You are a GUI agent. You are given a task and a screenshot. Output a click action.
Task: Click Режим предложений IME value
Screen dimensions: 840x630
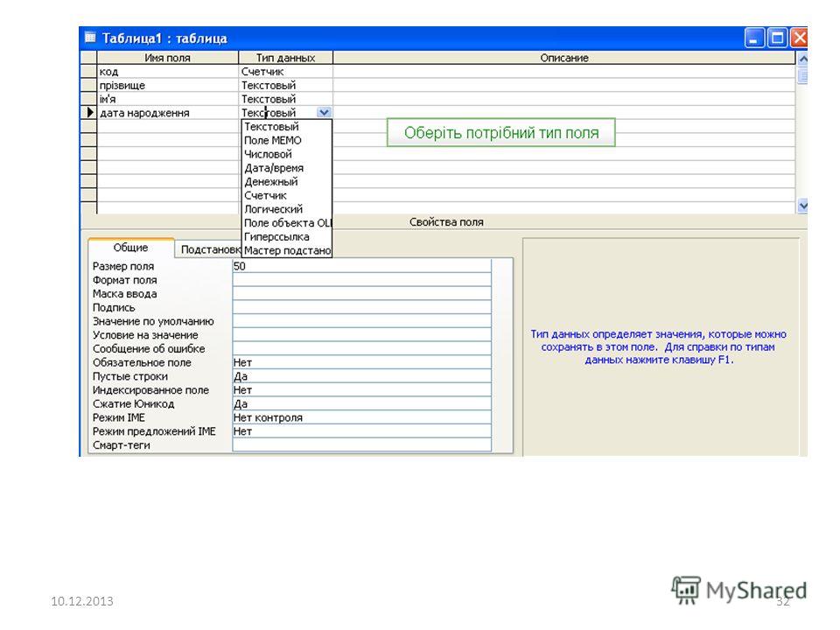click(x=361, y=431)
